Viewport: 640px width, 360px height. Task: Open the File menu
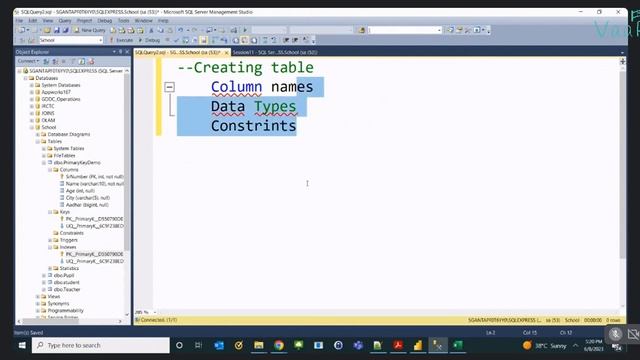coord(19,20)
